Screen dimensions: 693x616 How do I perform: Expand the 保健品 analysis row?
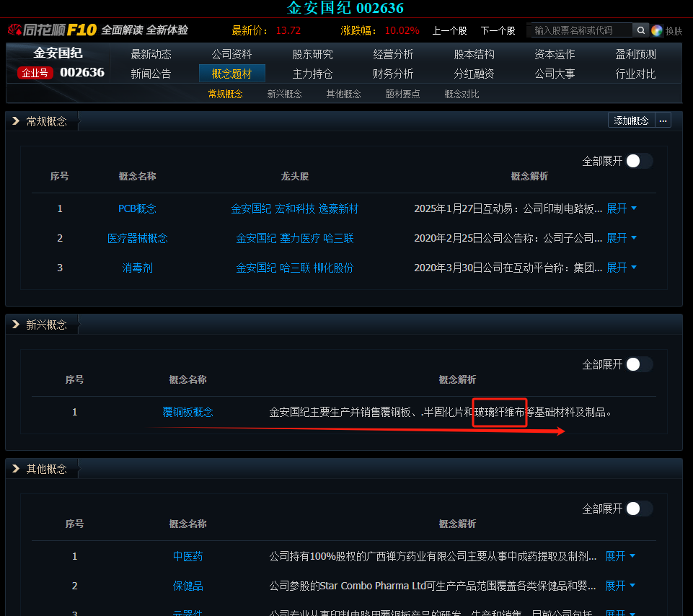click(620, 586)
